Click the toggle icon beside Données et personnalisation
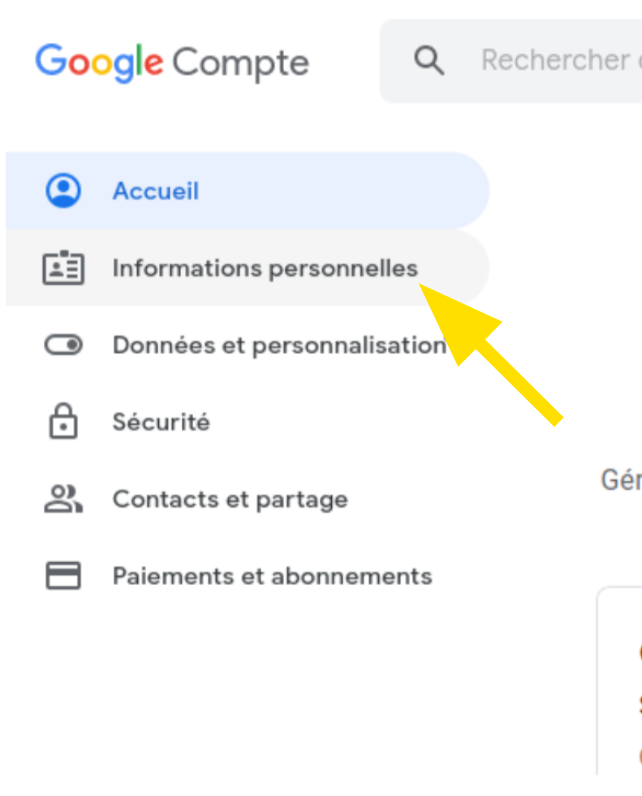642x796 pixels. (63, 345)
